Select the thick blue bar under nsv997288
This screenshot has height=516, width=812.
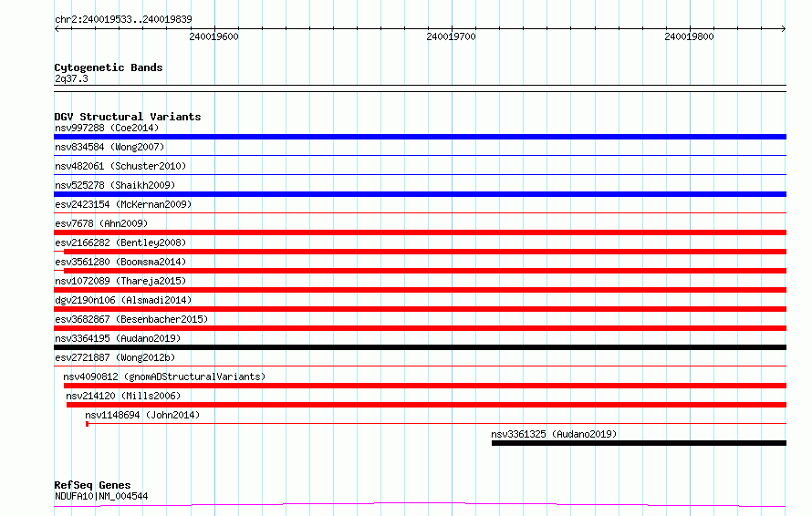point(420,137)
